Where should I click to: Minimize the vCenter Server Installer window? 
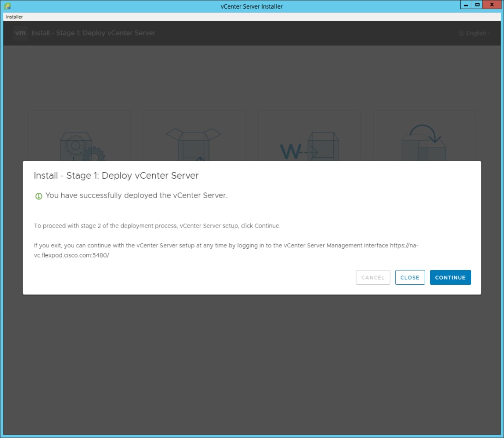(x=466, y=5)
